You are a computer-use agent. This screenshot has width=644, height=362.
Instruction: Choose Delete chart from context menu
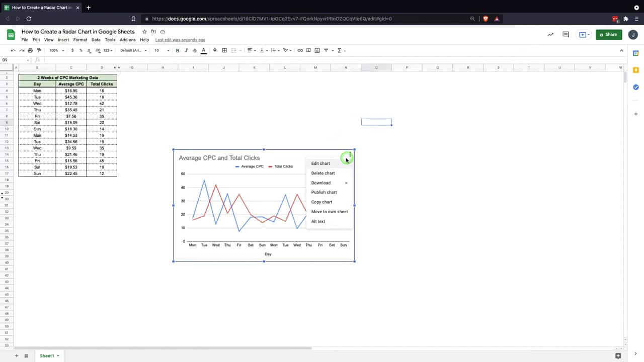329,173
